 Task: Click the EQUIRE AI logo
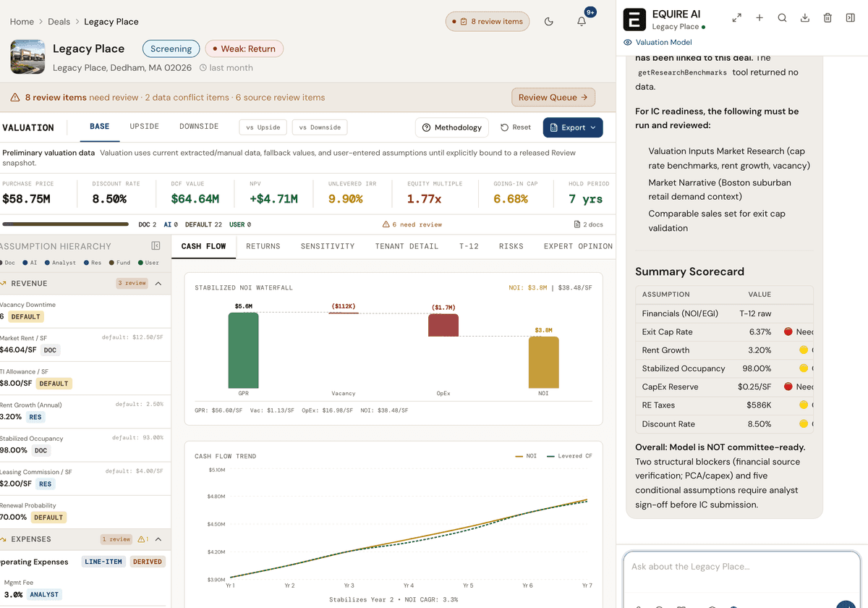click(x=634, y=20)
